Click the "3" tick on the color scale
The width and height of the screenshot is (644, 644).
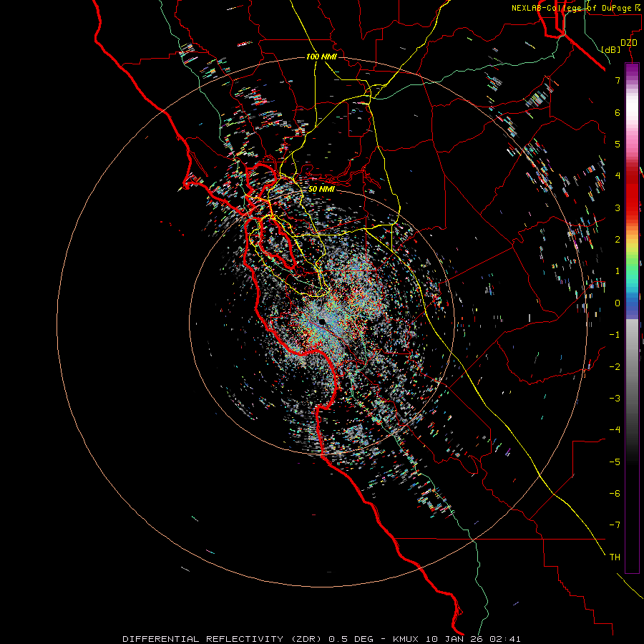click(618, 208)
